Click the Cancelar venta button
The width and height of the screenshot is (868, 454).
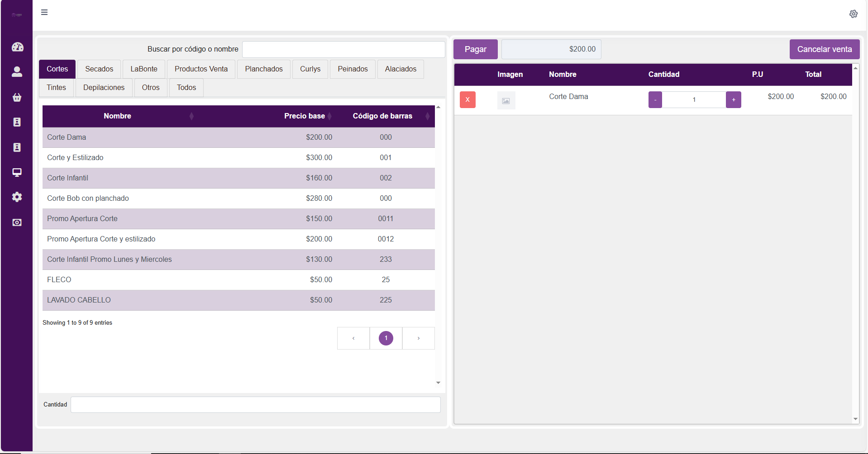[824, 49]
